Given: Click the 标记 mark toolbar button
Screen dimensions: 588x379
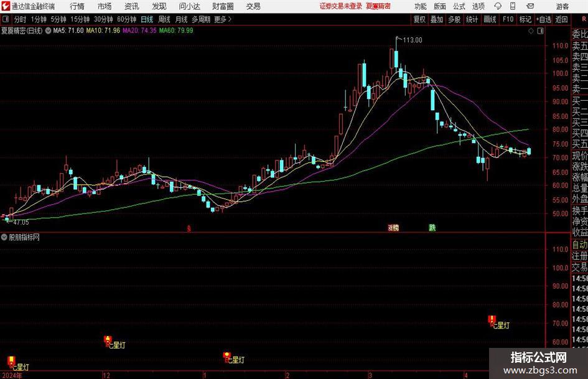Looking at the screenshot, I should [x=525, y=19].
